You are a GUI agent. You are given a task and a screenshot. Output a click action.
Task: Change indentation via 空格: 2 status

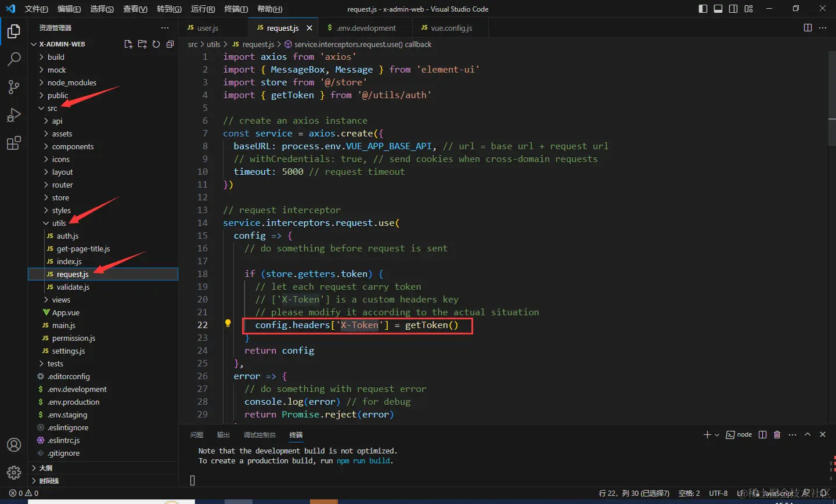click(689, 493)
